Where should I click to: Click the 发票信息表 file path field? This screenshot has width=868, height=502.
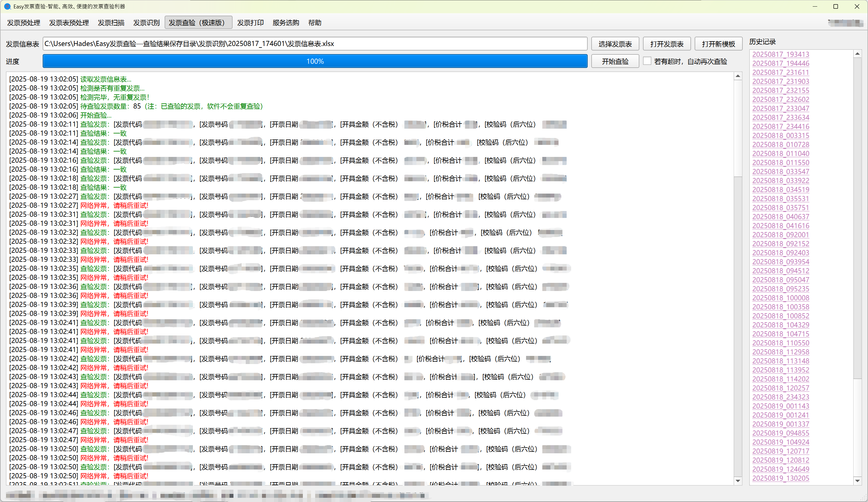tap(315, 44)
